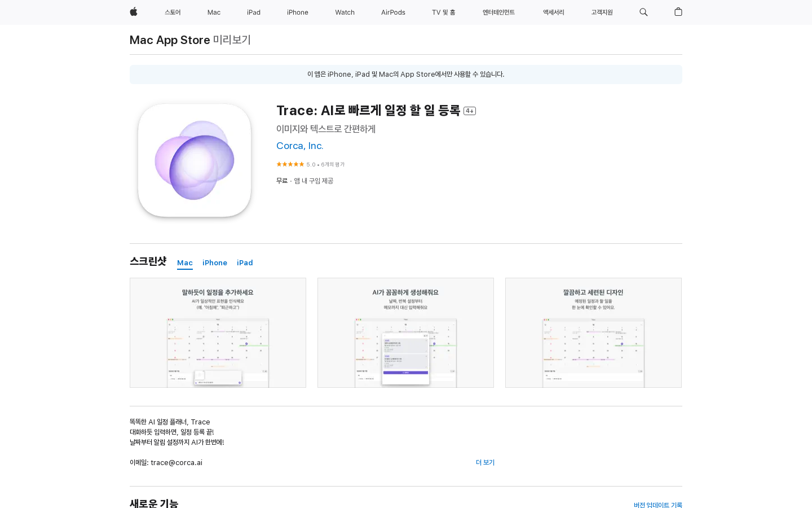
Task: Click the App Store availability notice banner
Action: [x=406, y=75]
